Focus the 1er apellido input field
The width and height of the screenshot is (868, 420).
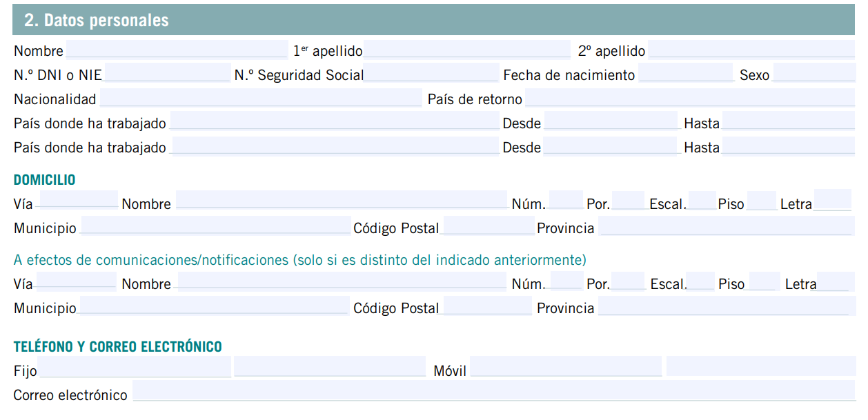pyautogui.click(x=467, y=49)
